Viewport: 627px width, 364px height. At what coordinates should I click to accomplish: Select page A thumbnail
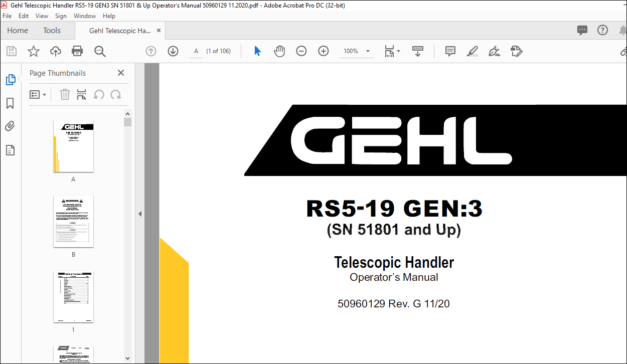[x=73, y=146]
